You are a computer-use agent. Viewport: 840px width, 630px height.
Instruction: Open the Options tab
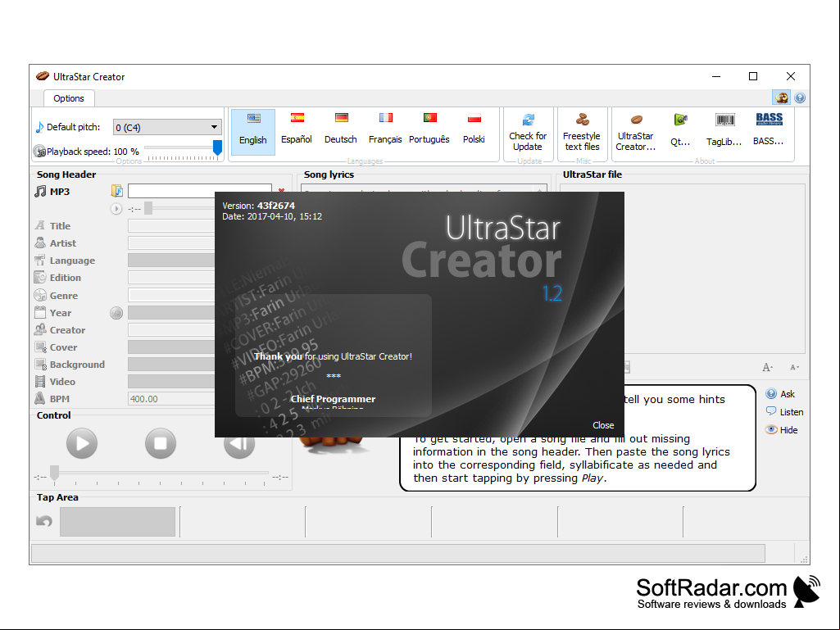pyautogui.click(x=69, y=98)
